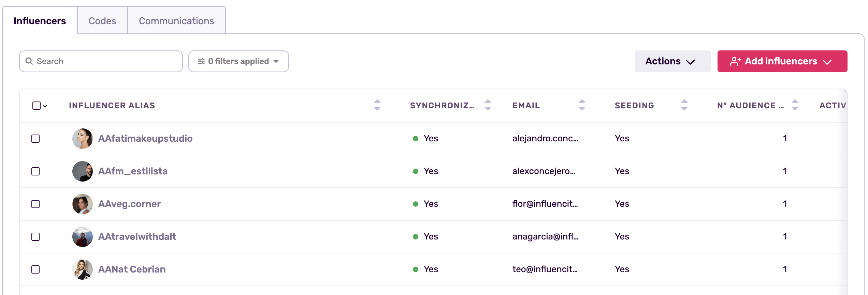Switch to the Codes tab

coord(102,21)
